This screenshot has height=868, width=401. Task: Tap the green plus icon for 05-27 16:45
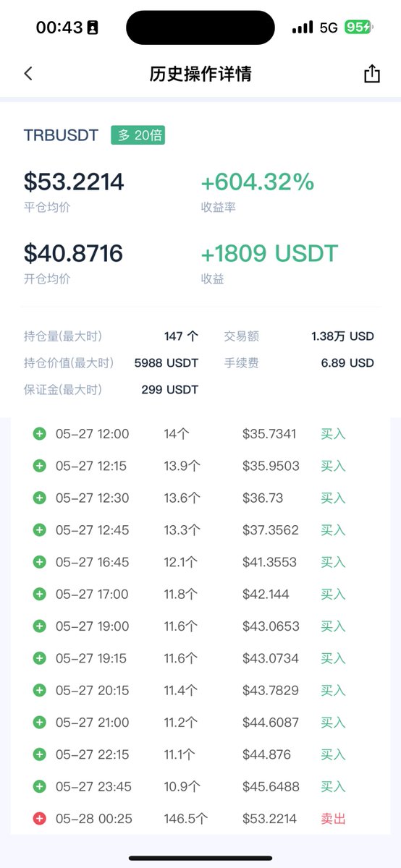pos(39,562)
